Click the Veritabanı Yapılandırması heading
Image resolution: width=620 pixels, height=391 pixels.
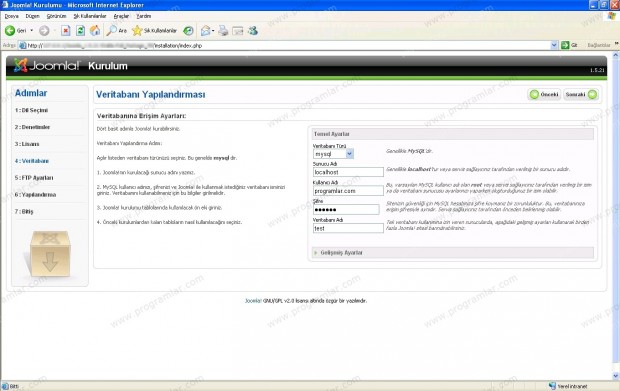(151, 94)
